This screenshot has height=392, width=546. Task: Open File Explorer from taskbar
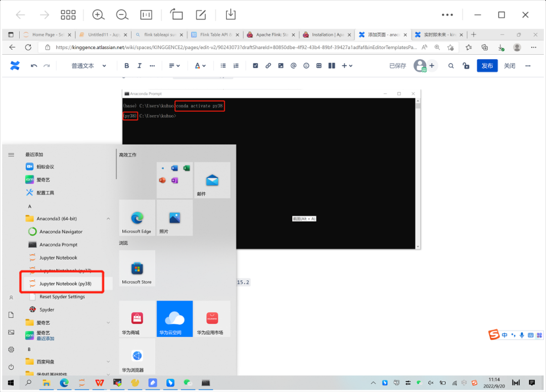pos(46,382)
